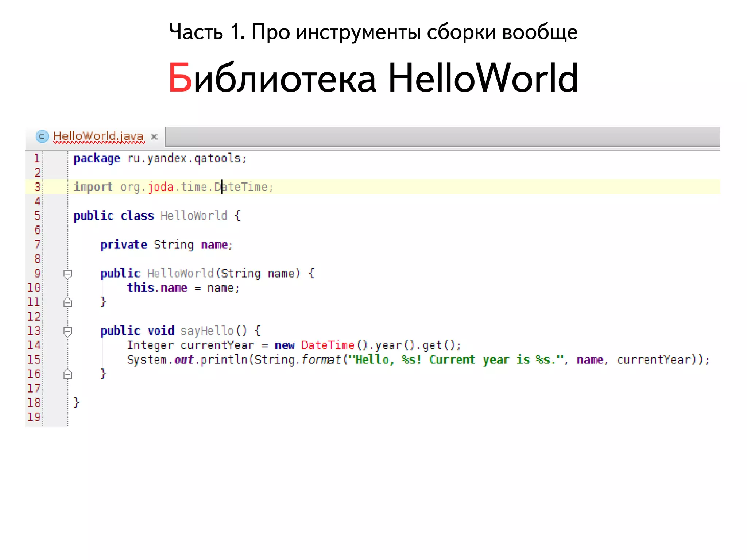Screen dimensions: 747x560
Task: Click the 'new' keyword on line 14
Action: [x=285, y=345]
